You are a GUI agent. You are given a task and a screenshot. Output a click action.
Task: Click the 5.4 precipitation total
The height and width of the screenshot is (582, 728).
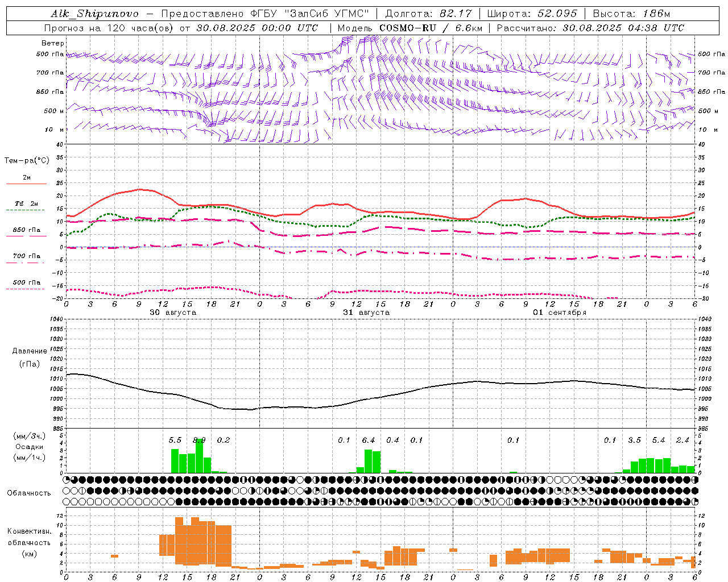coord(659,440)
